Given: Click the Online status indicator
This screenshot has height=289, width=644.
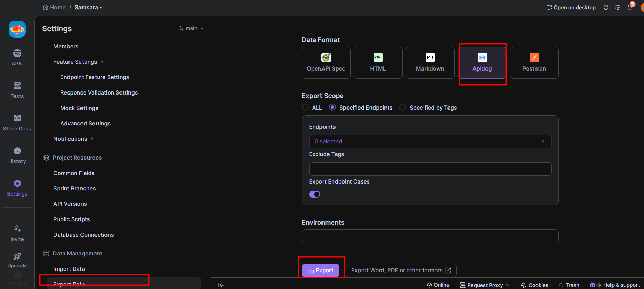Looking at the screenshot, I should [x=438, y=285].
